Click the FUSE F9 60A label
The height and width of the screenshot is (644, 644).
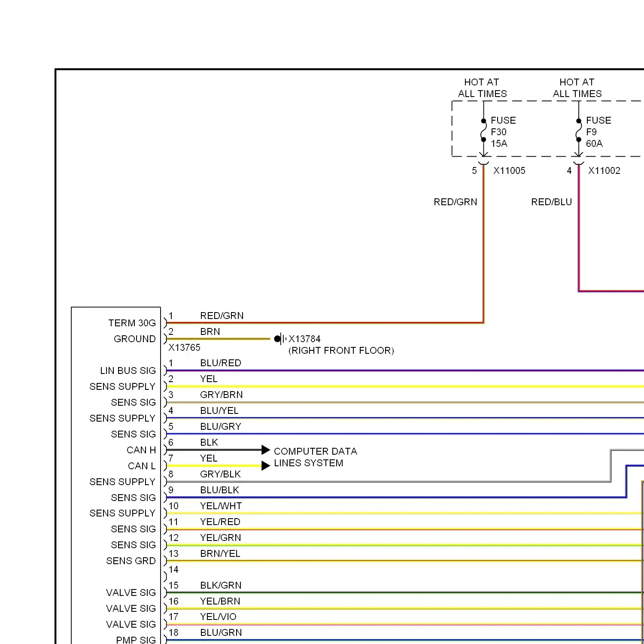598,132
